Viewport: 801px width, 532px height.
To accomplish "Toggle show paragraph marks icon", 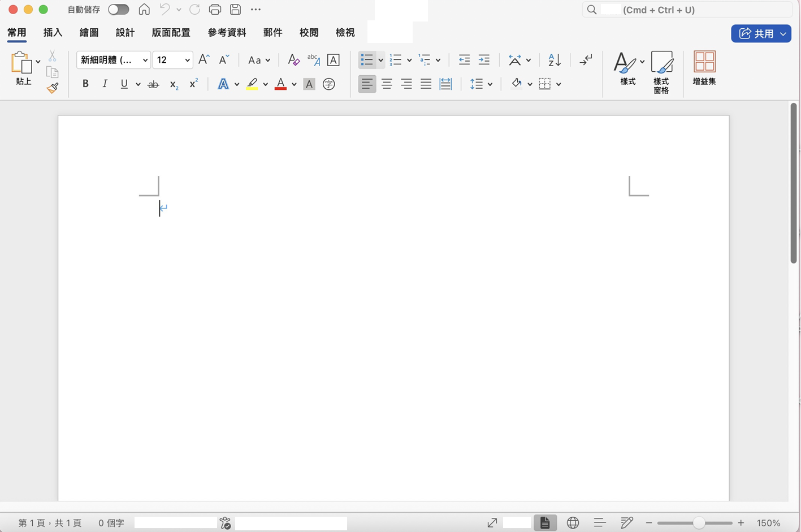I will click(586, 59).
